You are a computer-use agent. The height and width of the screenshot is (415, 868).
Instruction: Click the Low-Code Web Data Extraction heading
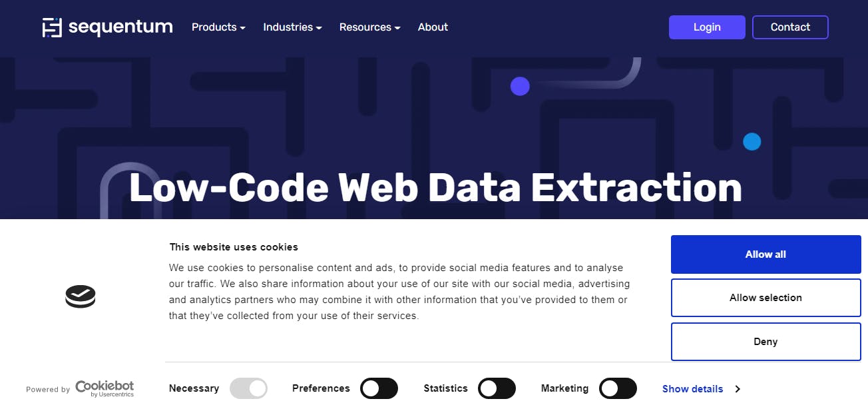point(435,188)
